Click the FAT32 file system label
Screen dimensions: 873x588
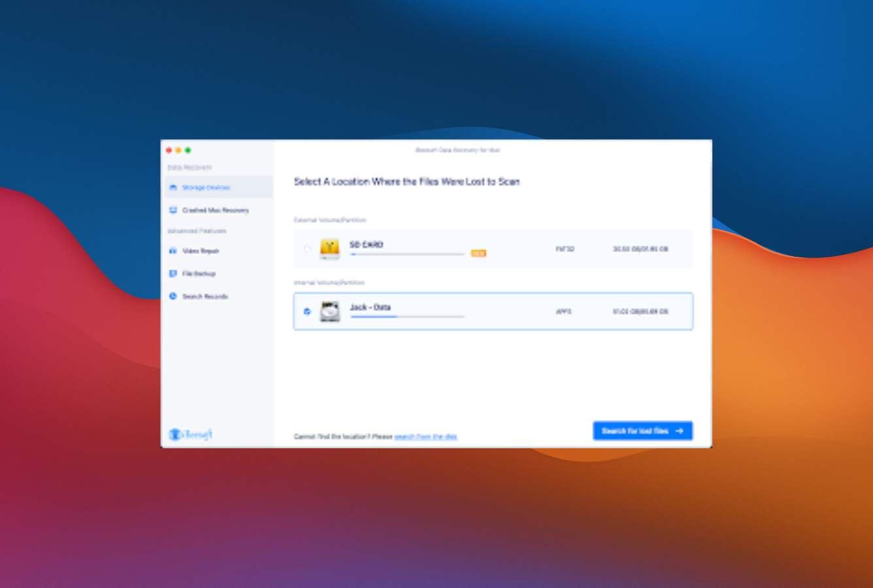click(565, 249)
